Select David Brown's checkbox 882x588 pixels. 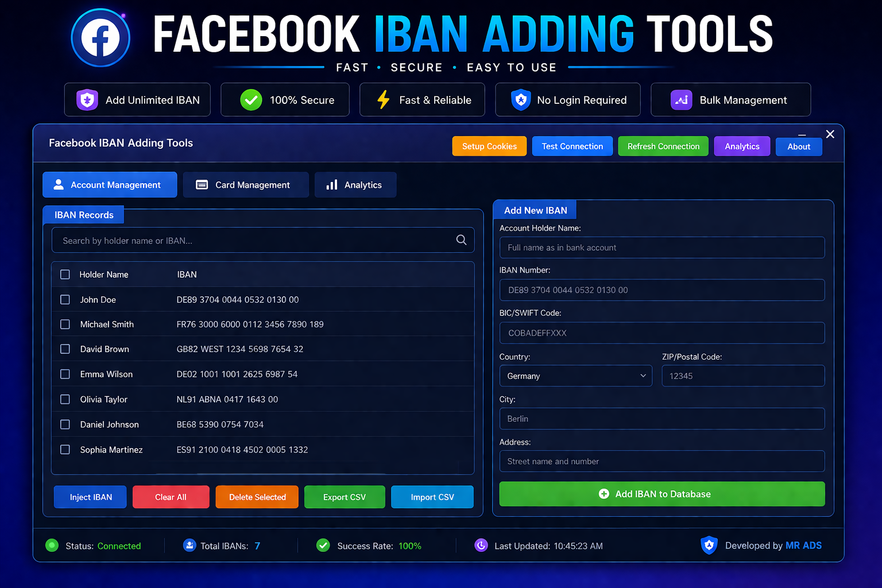[x=65, y=349]
